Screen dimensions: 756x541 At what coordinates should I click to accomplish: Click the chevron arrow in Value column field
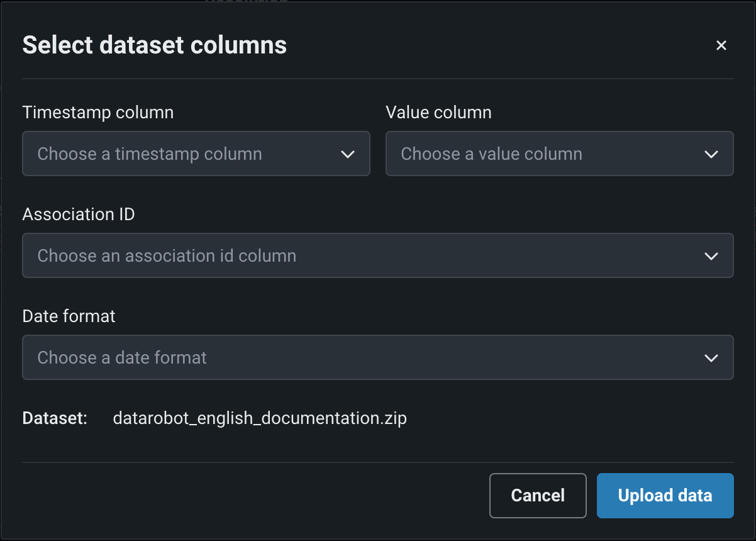pyautogui.click(x=711, y=154)
